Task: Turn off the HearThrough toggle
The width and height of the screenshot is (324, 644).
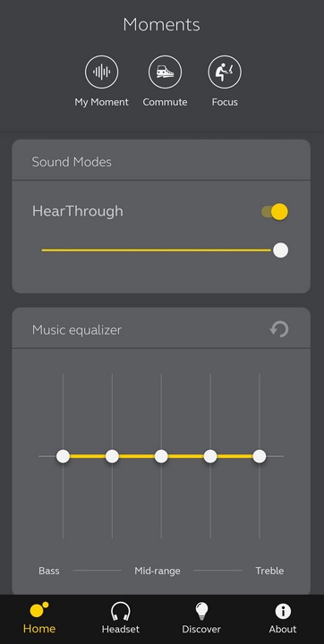Action: (275, 212)
